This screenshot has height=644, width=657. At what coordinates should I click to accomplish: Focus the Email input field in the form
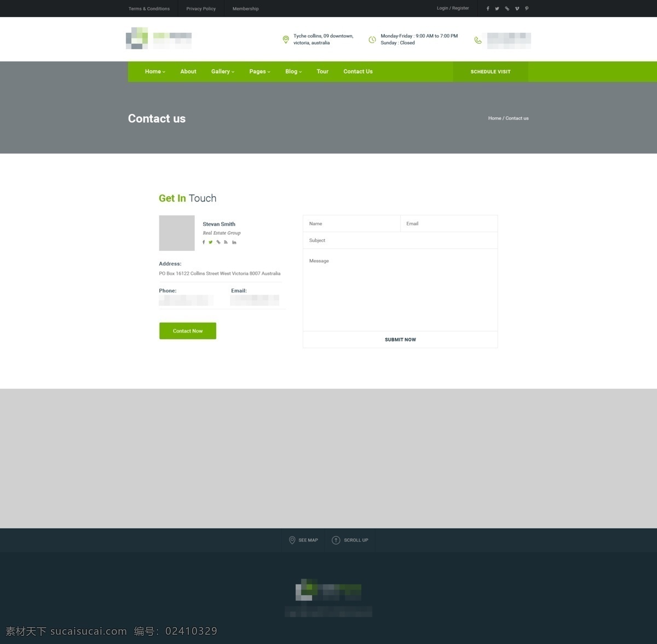pos(449,223)
